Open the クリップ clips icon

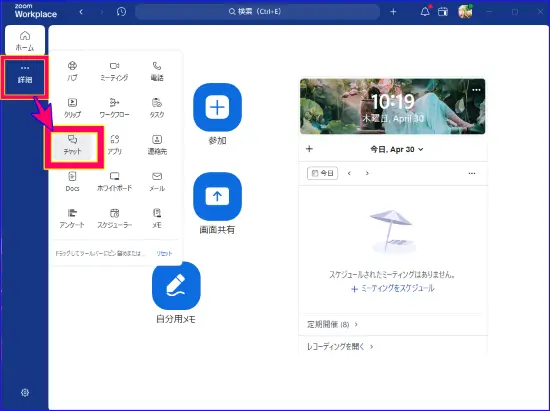(72, 108)
